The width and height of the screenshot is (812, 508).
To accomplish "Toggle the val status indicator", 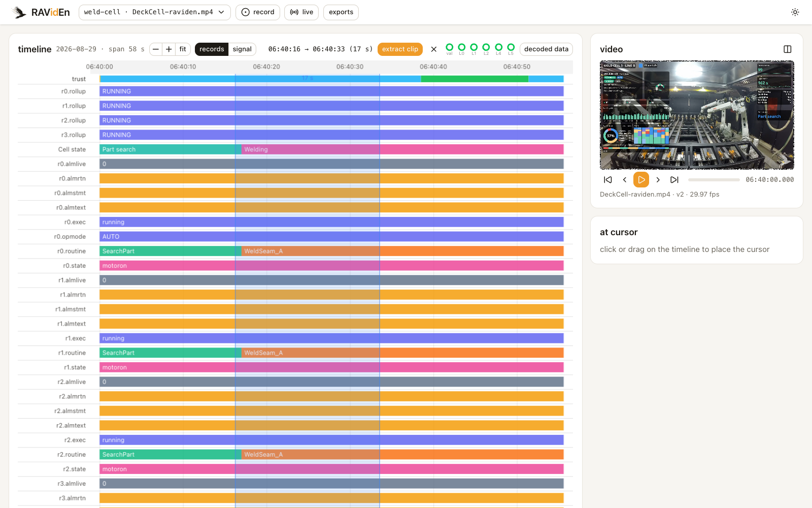I will pyautogui.click(x=450, y=49).
